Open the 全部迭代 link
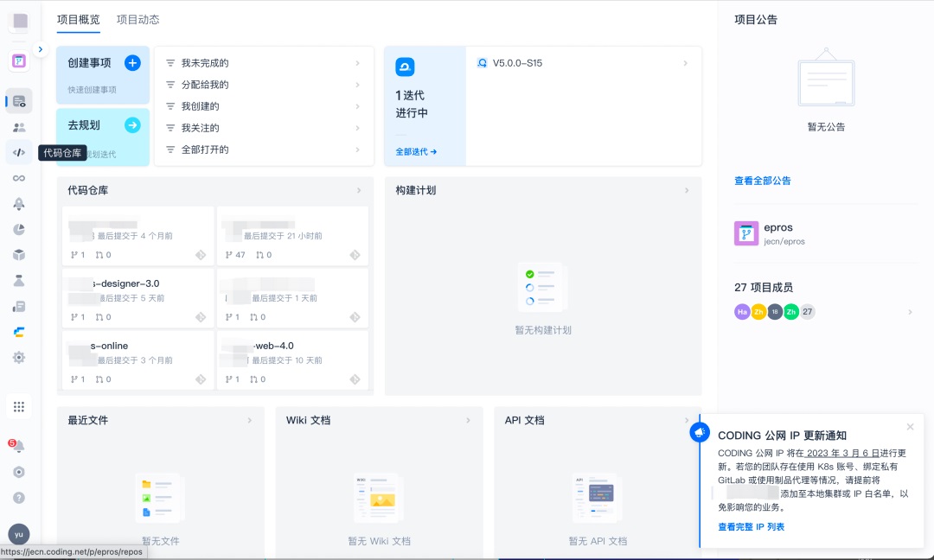Screen dimensions: 934x560 pyautogui.click(x=416, y=152)
